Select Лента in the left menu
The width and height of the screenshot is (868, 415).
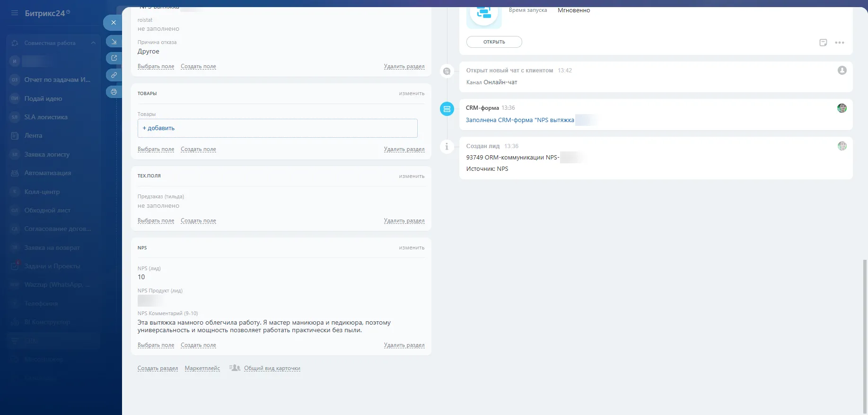tap(33, 136)
